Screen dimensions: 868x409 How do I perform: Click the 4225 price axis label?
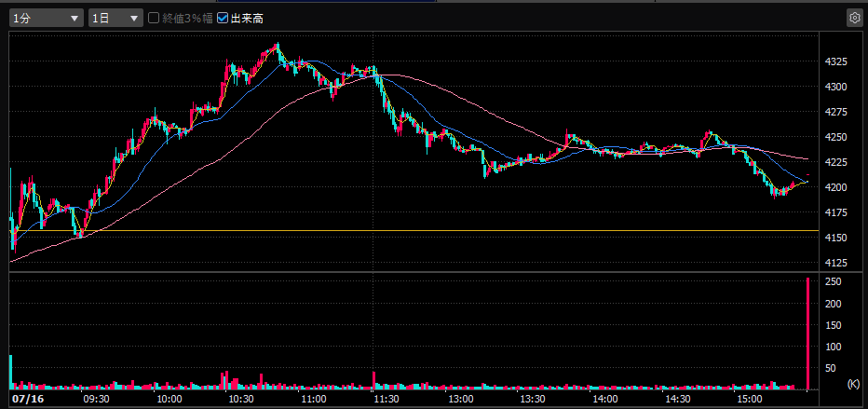(x=835, y=162)
